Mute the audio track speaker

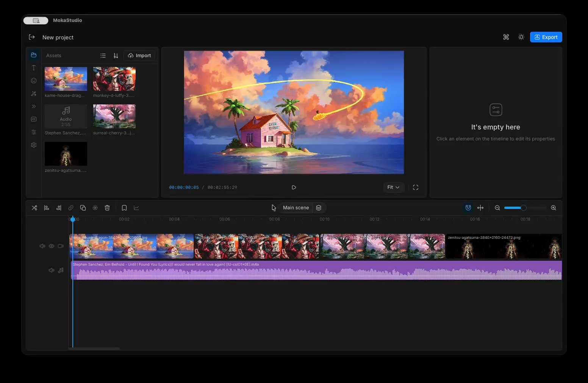point(52,270)
